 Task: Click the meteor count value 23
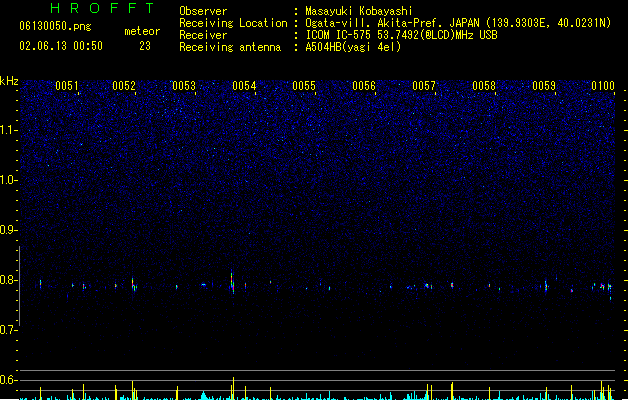145,46
